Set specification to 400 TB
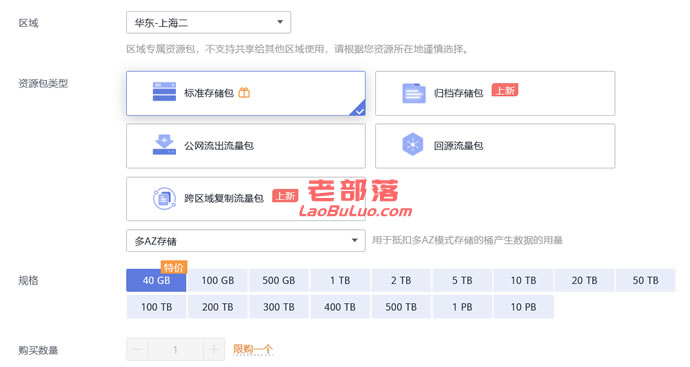This screenshot has height=367, width=690. [x=340, y=307]
